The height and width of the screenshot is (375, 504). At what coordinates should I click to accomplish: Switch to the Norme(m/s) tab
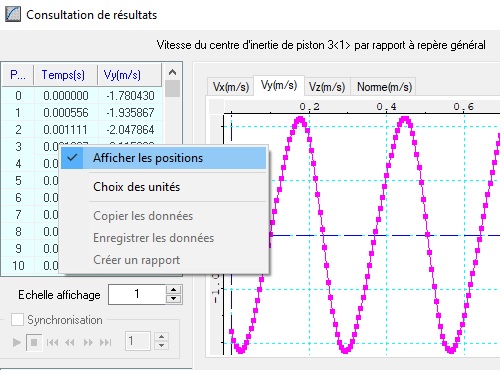coord(384,87)
